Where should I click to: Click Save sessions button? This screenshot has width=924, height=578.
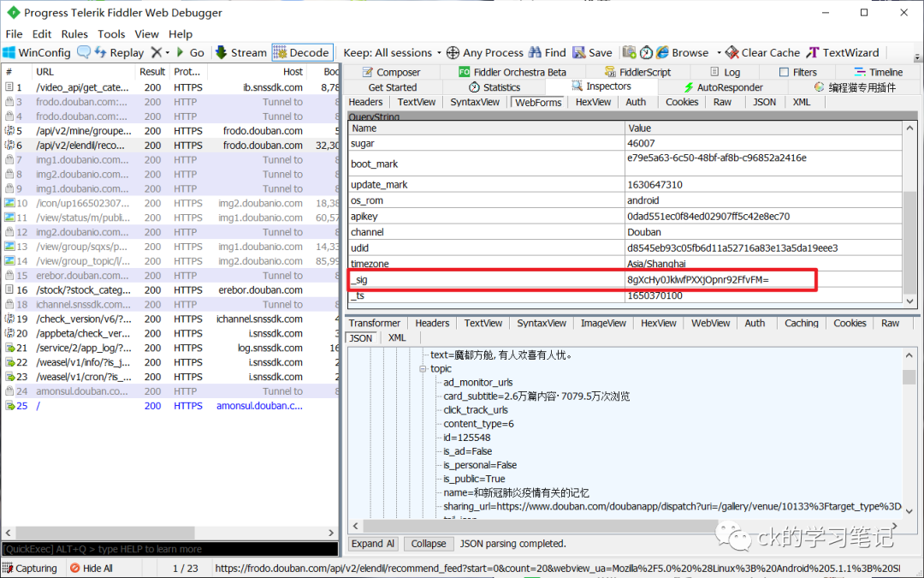point(593,52)
